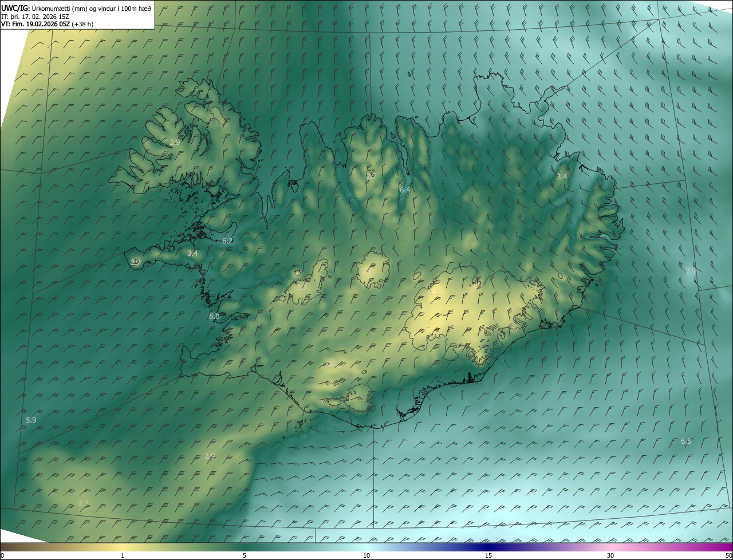Click the title 'Úrkomumætti (mm) og vindur í 100m hæð'

click(x=92, y=8)
